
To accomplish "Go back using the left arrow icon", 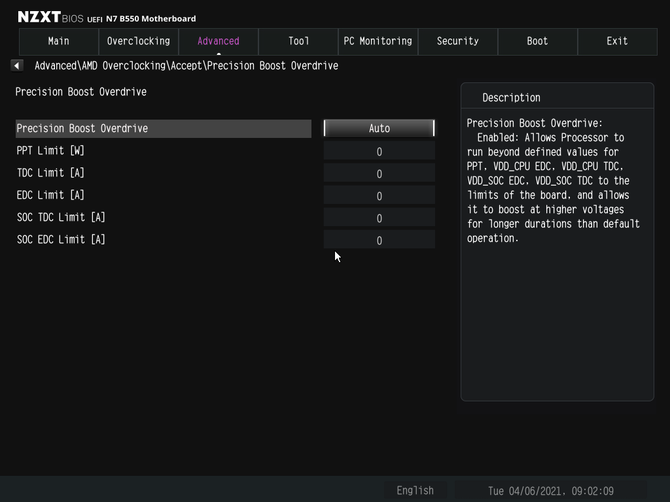I will pos(17,66).
